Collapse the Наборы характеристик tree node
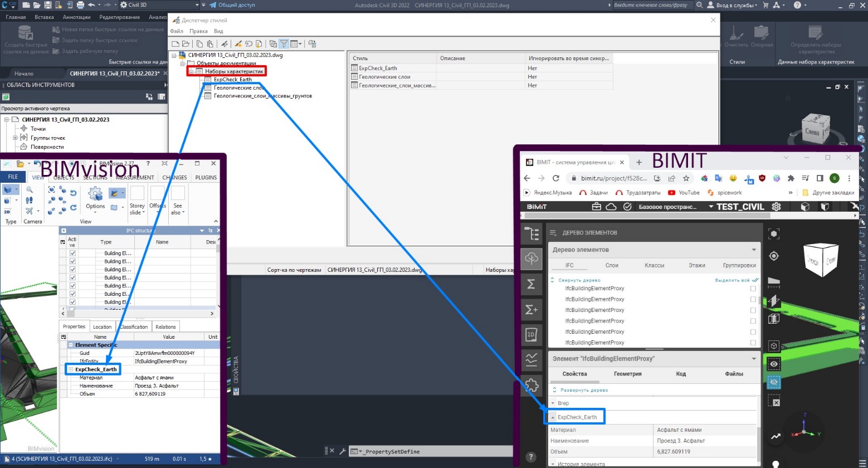The height and width of the screenshot is (468, 868). [191, 71]
